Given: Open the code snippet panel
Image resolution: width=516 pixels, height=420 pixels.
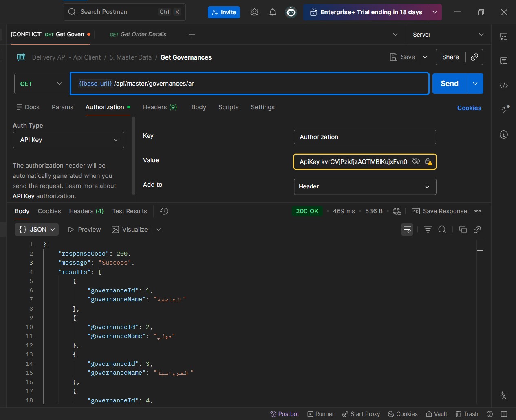Looking at the screenshot, I should [x=504, y=86].
